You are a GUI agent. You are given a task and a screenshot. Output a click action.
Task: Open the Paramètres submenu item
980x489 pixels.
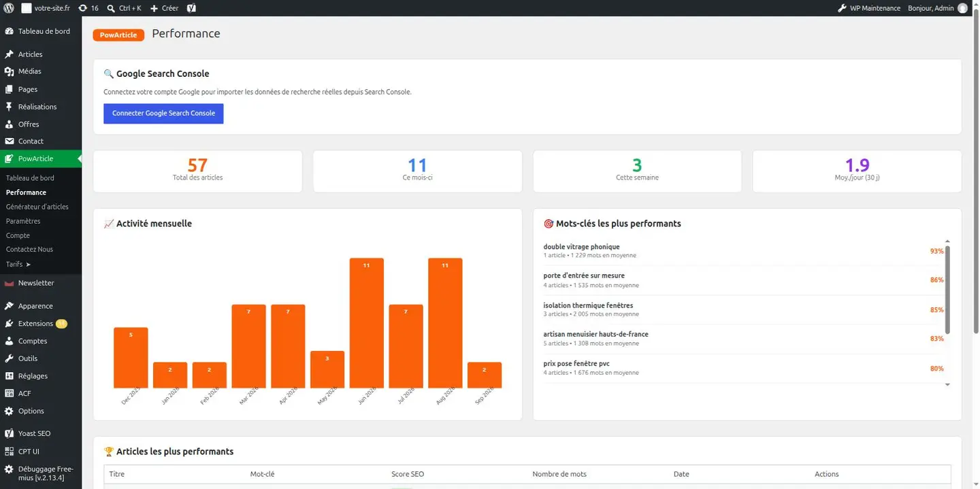pos(23,221)
